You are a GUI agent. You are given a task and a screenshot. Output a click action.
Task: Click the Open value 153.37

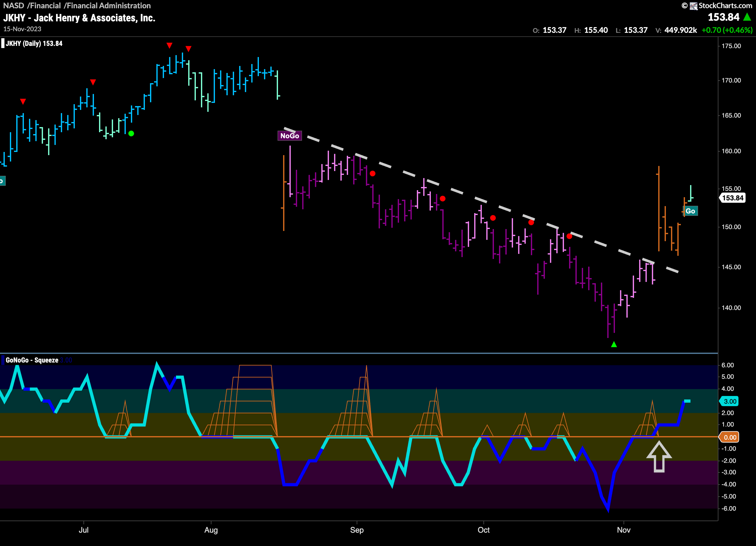[554, 30]
